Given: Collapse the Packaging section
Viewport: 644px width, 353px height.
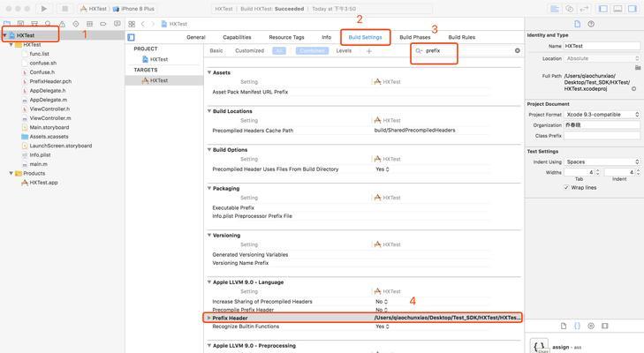Looking at the screenshot, I should coord(209,188).
